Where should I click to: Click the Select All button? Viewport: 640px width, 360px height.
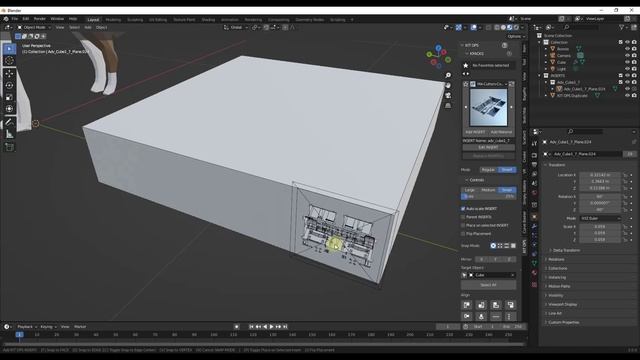coord(488,285)
